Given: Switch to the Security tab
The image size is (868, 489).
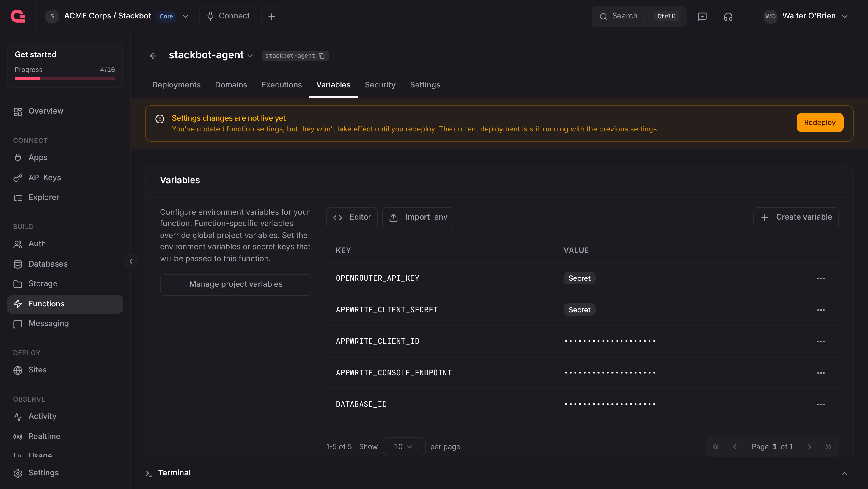Looking at the screenshot, I should [x=380, y=85].
